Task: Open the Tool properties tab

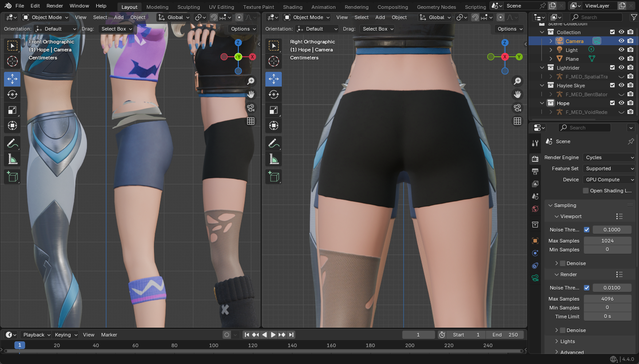Action: point(535,143)
